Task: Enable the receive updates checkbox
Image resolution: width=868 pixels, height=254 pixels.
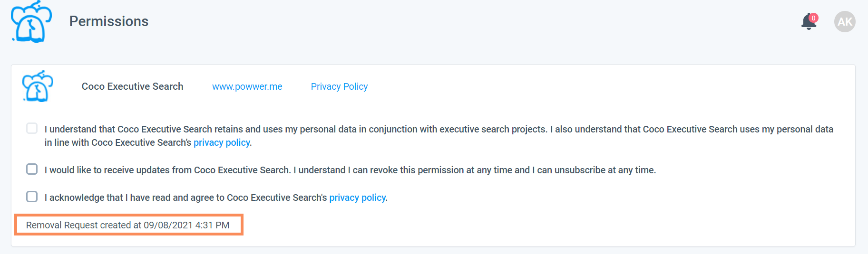Action: point(32,169)
